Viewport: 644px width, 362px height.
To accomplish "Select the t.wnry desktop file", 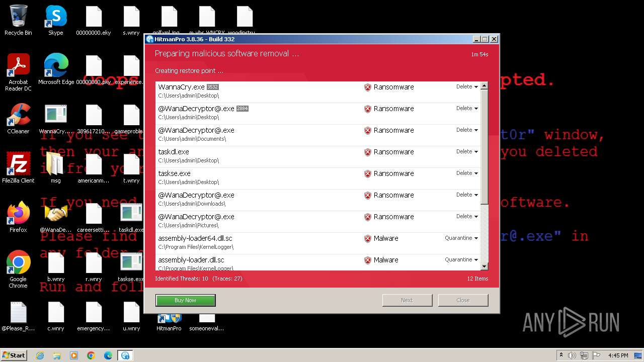I will pyautogui.click(x=131, y=168).
